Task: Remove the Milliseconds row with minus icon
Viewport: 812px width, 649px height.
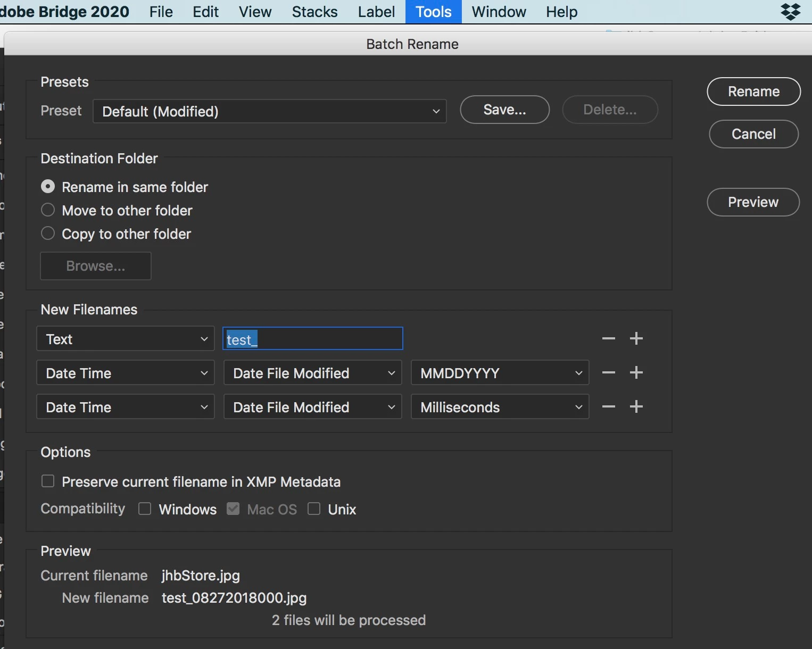Action: pyautogui.click(x=608, y=406)
